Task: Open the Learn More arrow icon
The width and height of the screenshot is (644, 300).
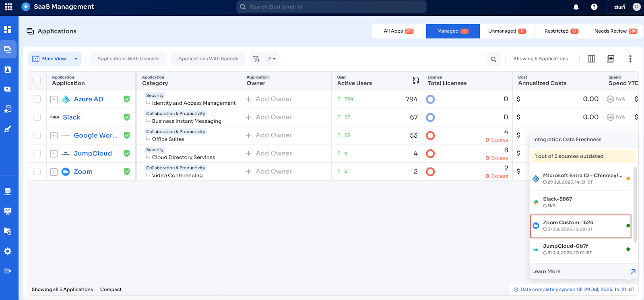Action: click(x=633, y=271)
